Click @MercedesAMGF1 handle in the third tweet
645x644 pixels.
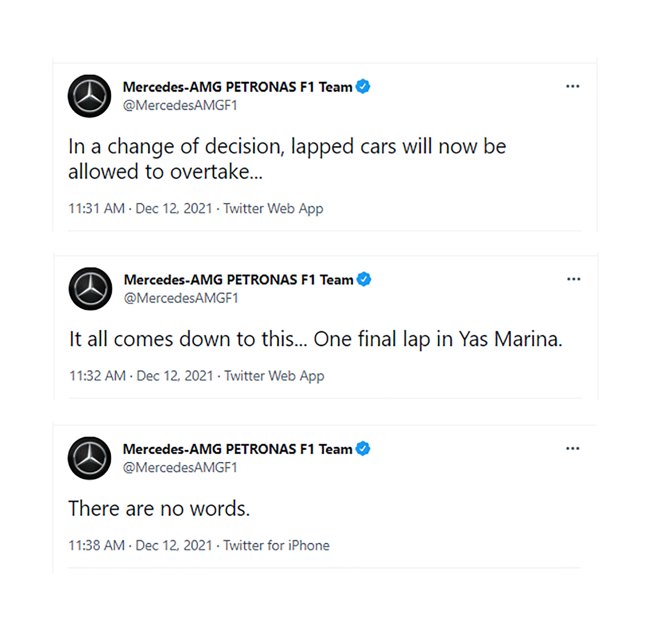(180, 468)
